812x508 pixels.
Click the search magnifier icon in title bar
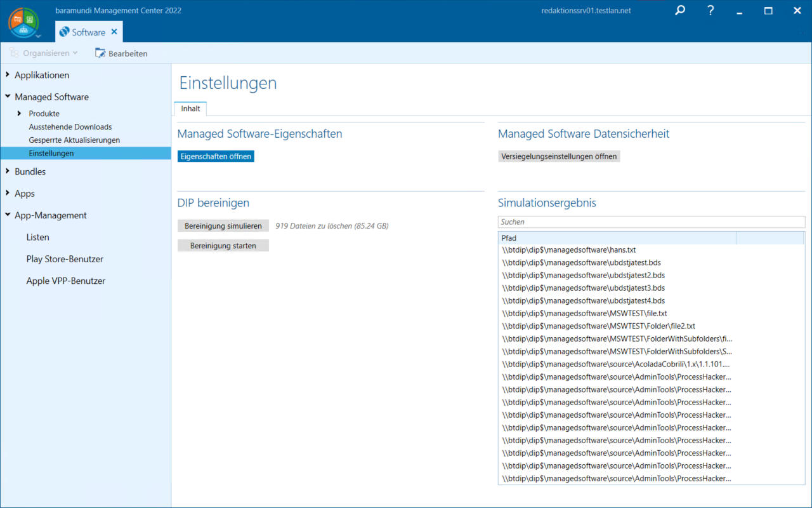(680, 11)
